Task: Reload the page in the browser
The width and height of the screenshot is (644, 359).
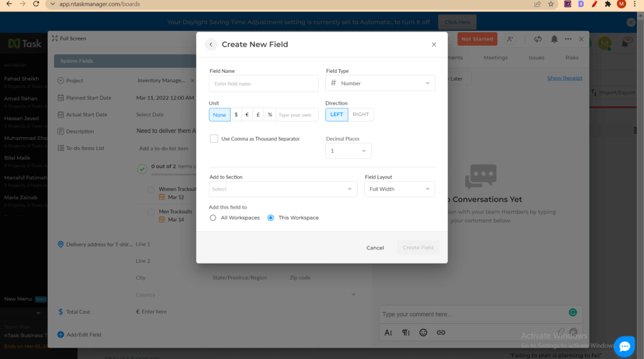Action: [x=36, y=4]
